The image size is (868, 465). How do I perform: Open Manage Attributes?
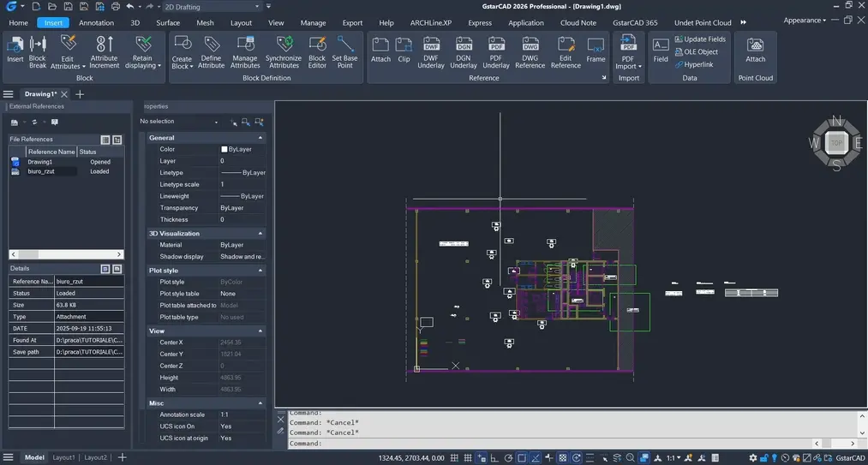(x=245, y=51)
